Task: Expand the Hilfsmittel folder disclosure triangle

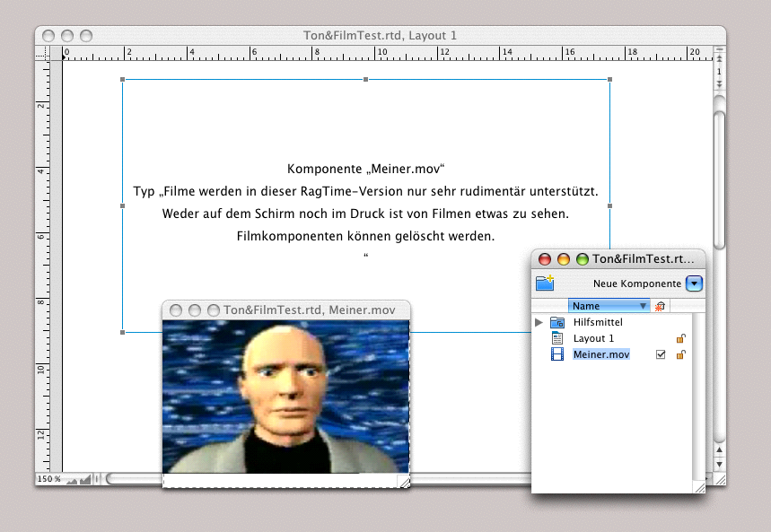Action: point(539,322)
